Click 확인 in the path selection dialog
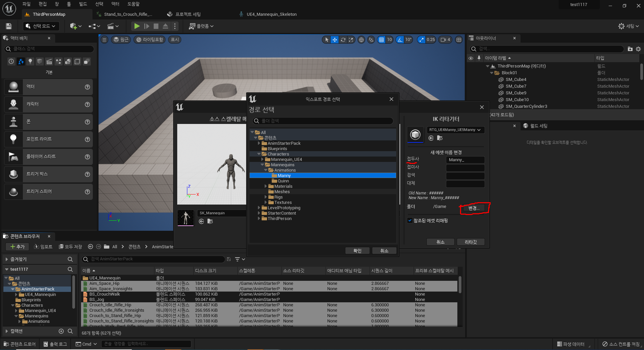Image resolution: width=644 pixels, height=350 pixels. tap(357, 251)
